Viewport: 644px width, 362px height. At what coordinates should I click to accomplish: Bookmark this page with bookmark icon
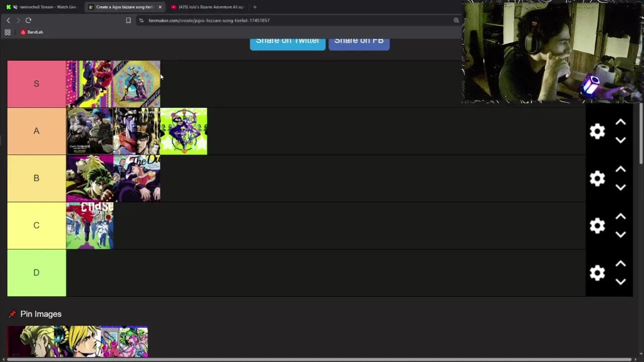point(128,20)
